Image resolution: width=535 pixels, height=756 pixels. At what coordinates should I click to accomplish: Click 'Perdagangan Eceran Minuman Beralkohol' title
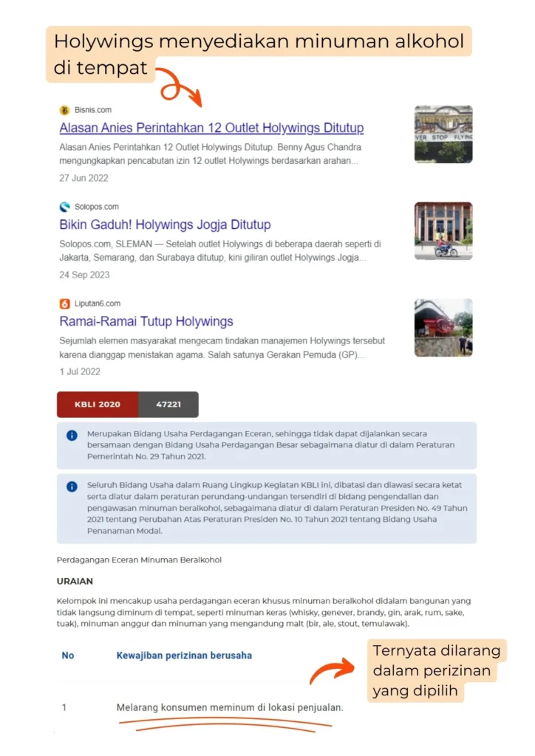[139, 560]
